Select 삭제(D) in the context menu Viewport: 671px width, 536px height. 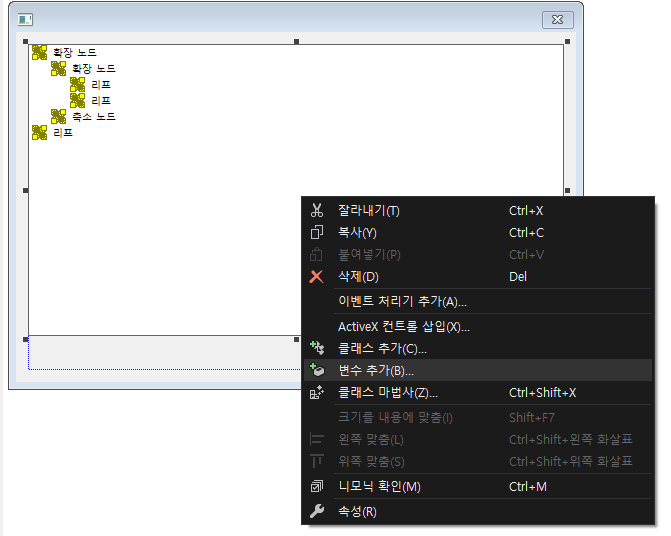coord(478,276)
